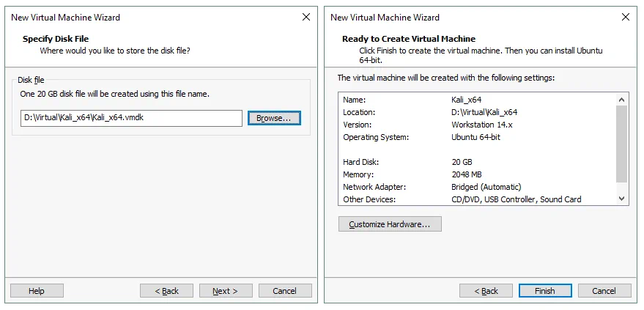Cancel the Specify Disk File wizard
This screenshot has width=644, height=310.
(x=285, y=291)
